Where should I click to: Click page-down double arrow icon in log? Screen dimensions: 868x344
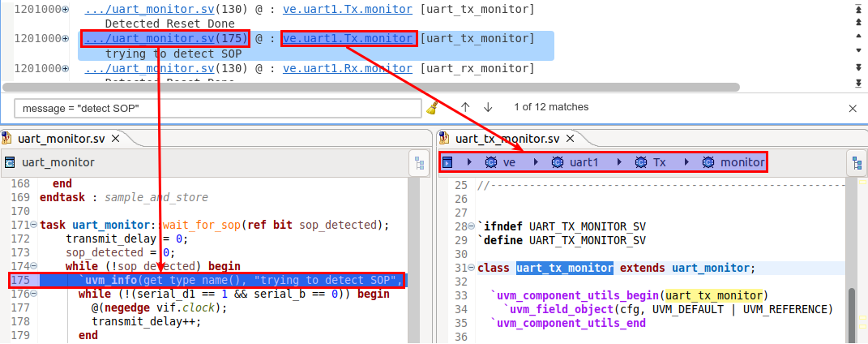tap(858, 67)
